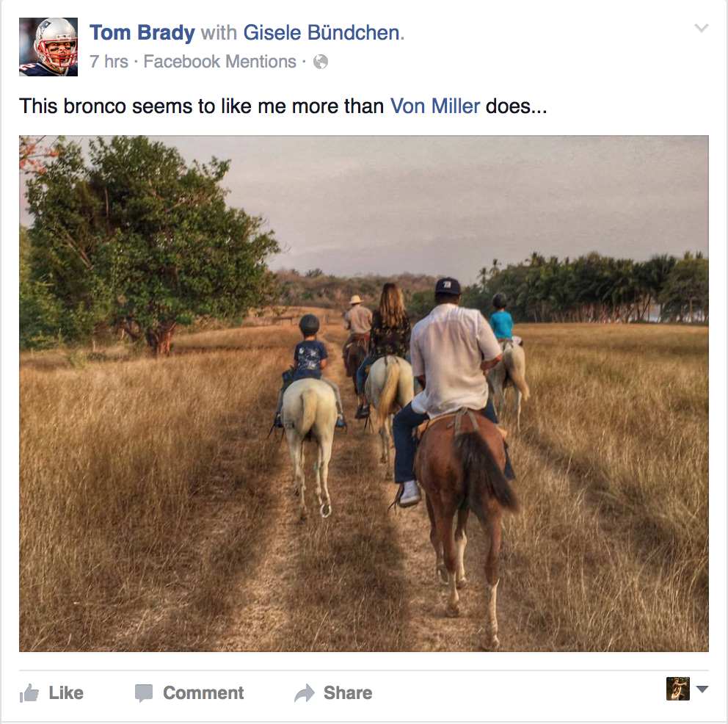This screenshot has width=728, height=724.
Task: Click the Facebook Mentions link
Action: [219, 61]
